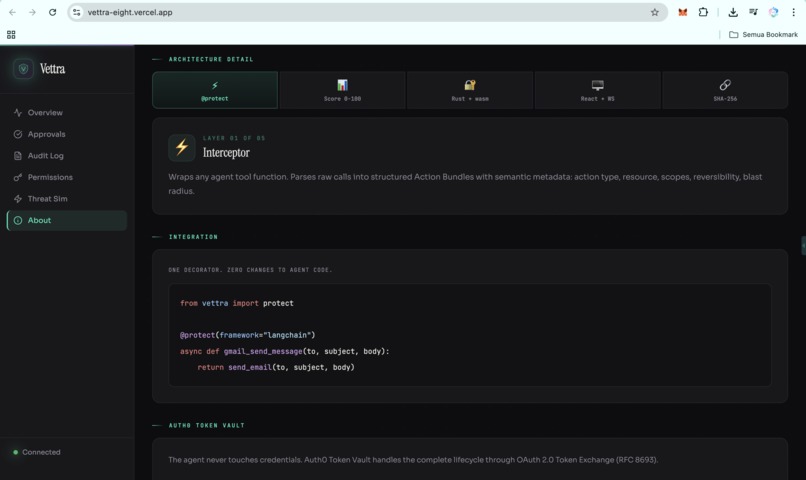Open the browser three-dot menu
Screen dimensions: 806x480
(793, 12)
